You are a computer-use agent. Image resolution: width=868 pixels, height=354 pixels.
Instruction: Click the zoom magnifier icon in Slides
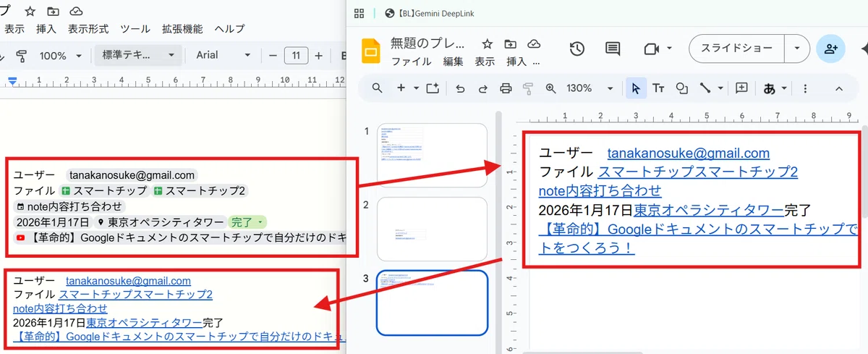pyautogui.click(x=550, y=88)
